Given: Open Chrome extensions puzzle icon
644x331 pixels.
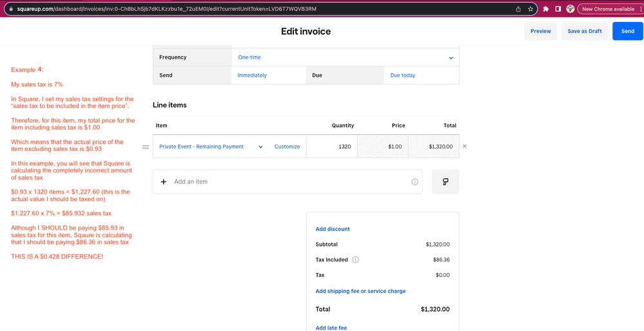Looking at the screenshot, I should coord(546,9).
